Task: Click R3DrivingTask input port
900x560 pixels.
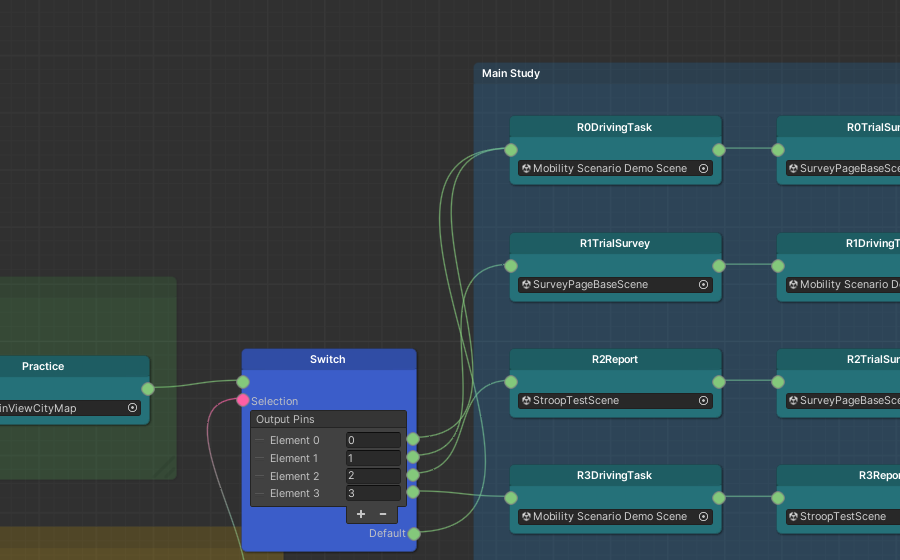Action: (x=511, y=498)
